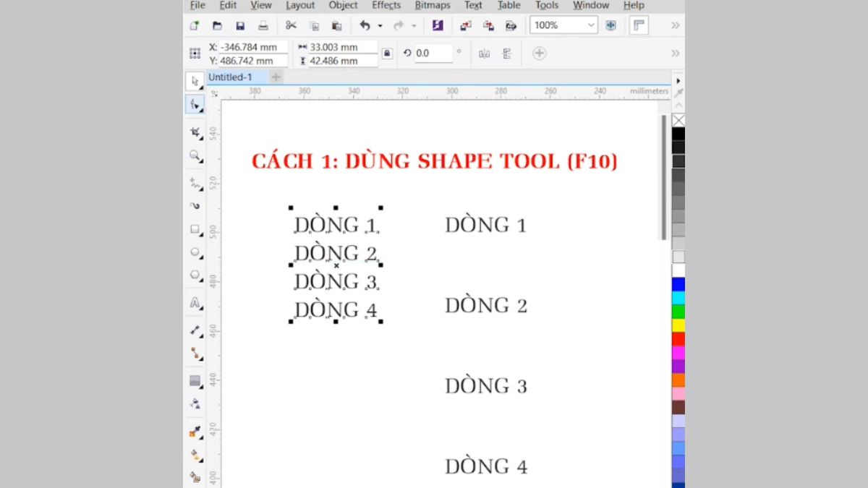868x488 pixels.
Task: Click the plus tab to add document
Action: [x=276, y=77]
